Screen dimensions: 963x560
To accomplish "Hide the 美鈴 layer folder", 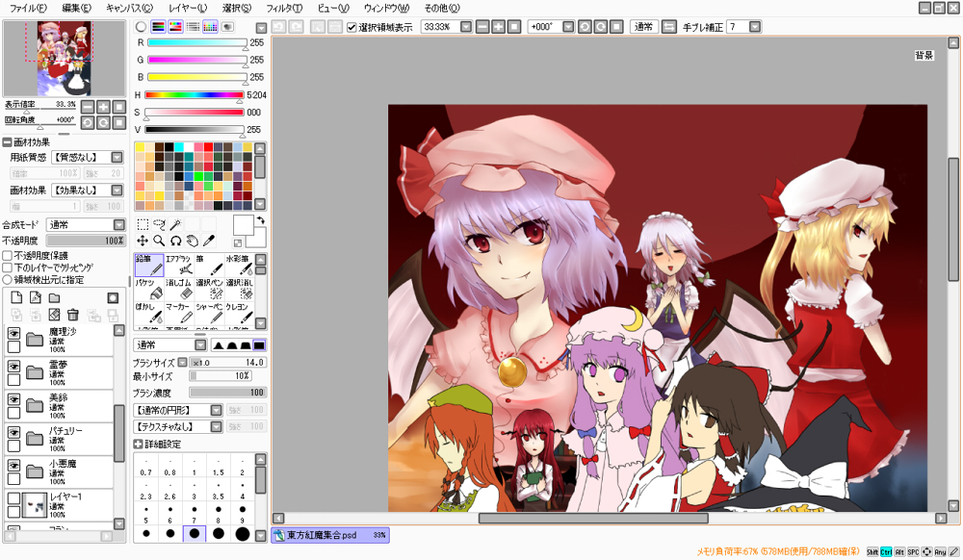I will pyautogui.click(x=13, y=399).
